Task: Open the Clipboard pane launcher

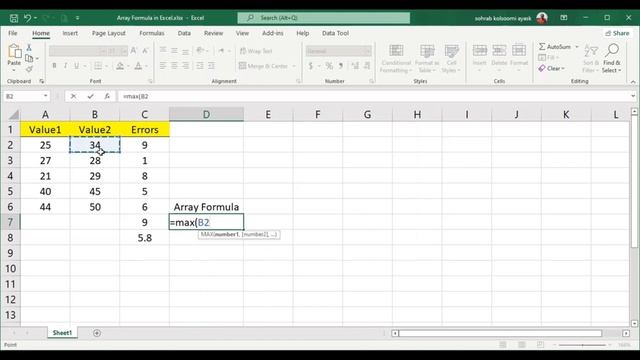Action: (42, 81)
